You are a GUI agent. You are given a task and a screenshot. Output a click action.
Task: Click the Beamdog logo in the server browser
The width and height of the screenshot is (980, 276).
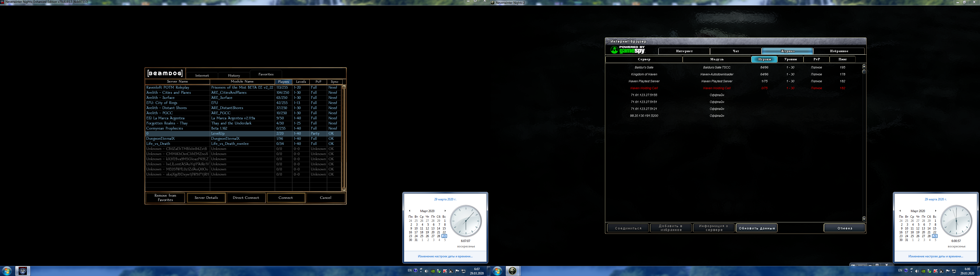point(165,74)
